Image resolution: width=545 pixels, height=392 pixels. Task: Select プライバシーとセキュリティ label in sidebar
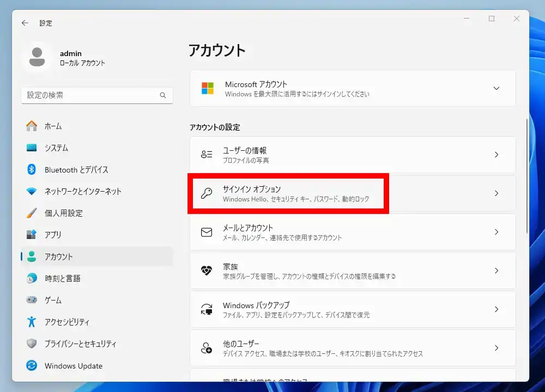point(80,344)
